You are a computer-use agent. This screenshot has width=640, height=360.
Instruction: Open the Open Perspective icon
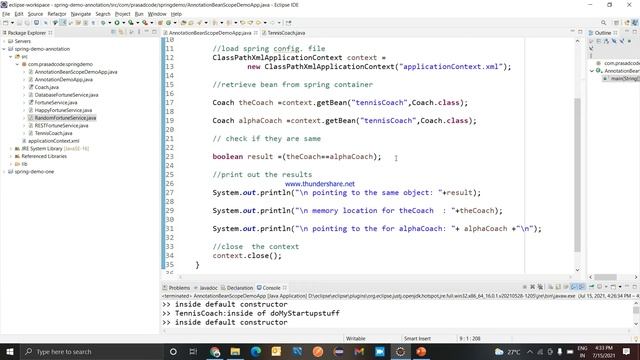[x=616, y=23]
